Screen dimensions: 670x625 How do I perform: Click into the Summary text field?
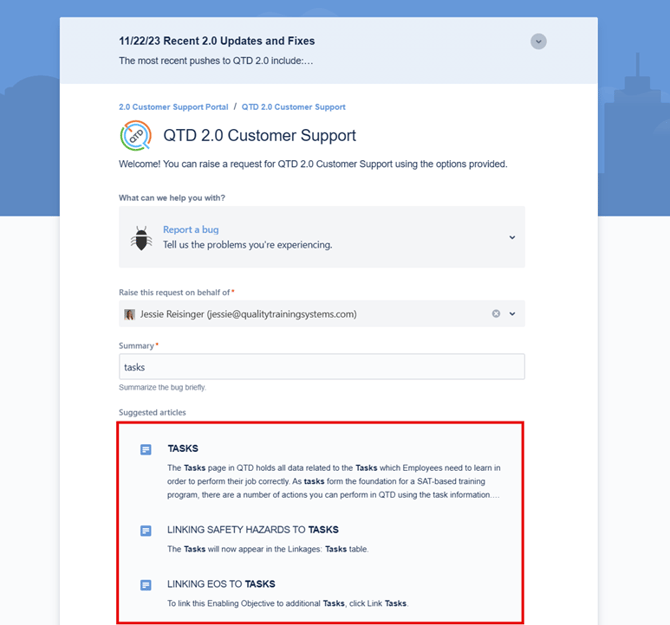point(320,367)
